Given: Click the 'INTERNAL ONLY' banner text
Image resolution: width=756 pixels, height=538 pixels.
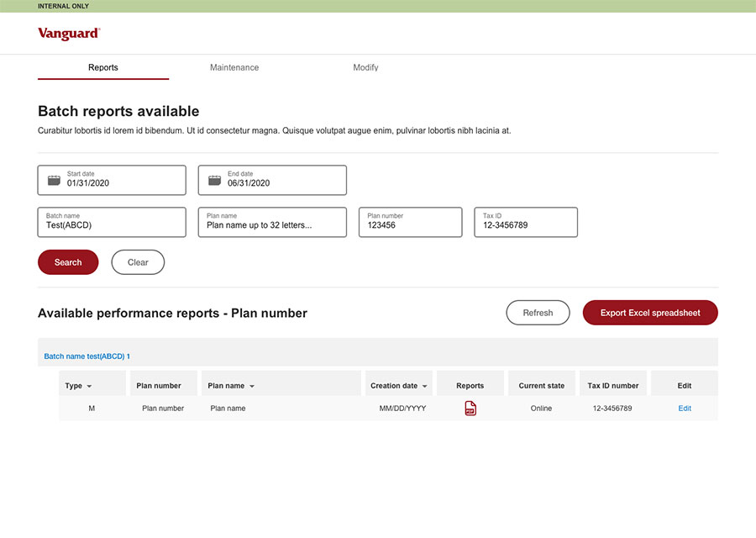Looking at the screenshot, I should point(63,6).
